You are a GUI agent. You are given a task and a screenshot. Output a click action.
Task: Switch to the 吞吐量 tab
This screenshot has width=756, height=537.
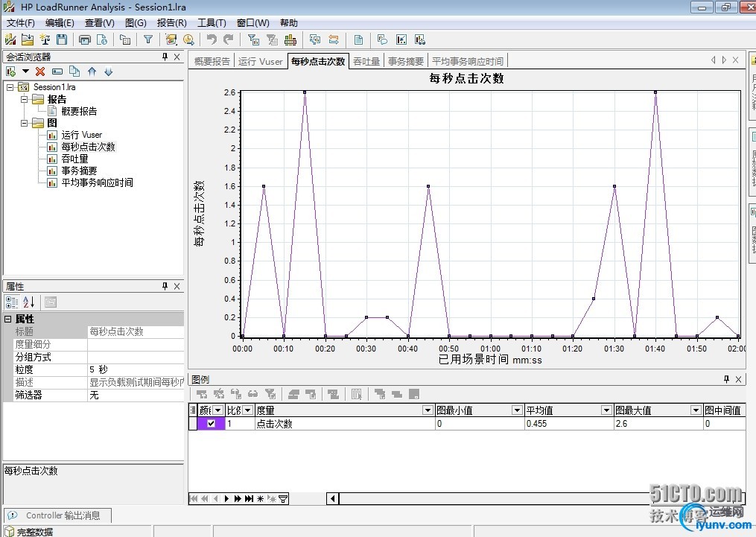point(366,61)
